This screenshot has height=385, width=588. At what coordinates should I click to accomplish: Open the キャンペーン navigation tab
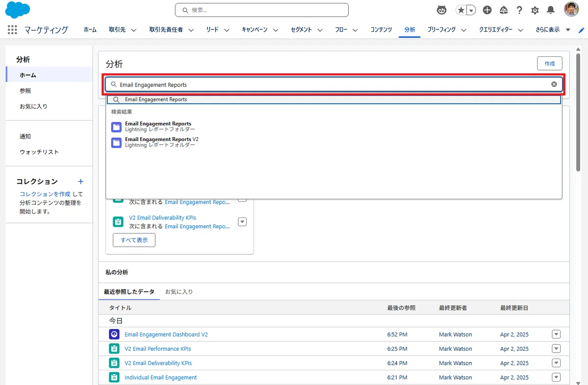click(x=255, y=30)
